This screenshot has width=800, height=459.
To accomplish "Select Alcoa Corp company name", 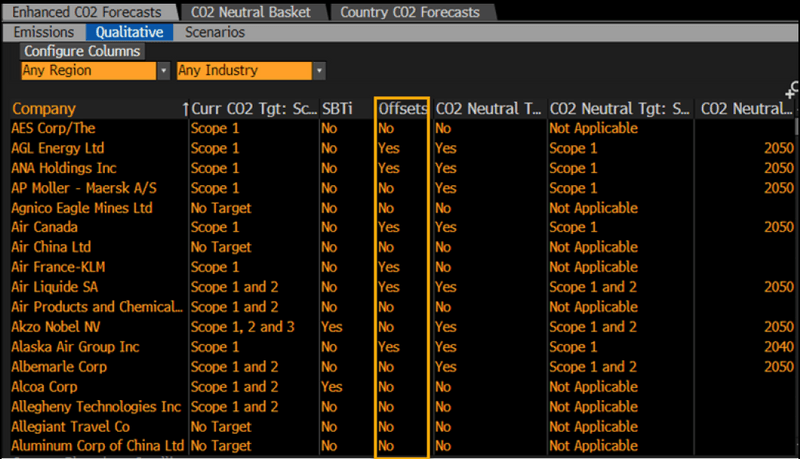I will [x=44, y=387].
